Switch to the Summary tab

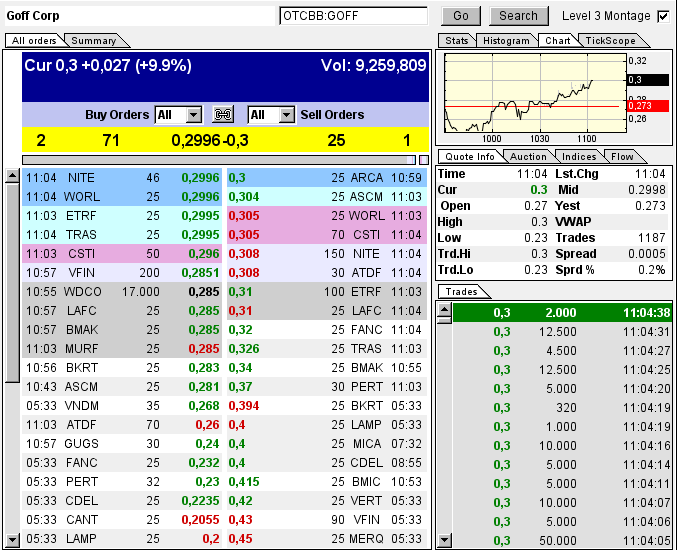[x=94, y=41]
